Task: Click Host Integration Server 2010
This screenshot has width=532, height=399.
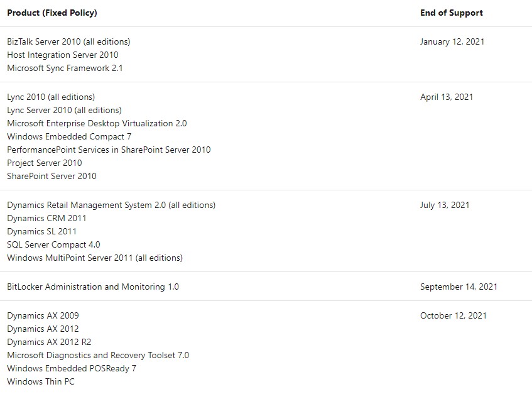Action: tap(63, 55)
